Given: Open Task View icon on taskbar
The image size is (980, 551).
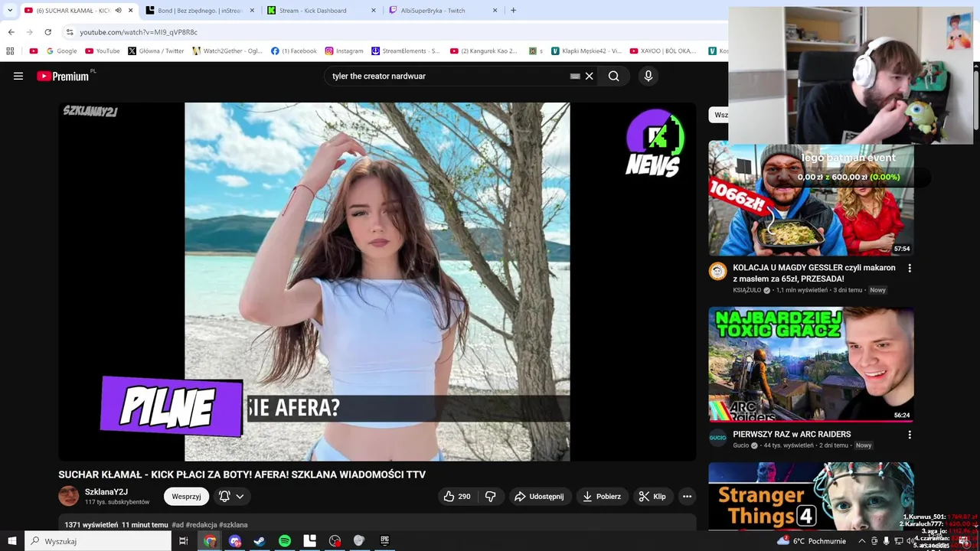Looking at the screenshot, I should pos(184,541).
